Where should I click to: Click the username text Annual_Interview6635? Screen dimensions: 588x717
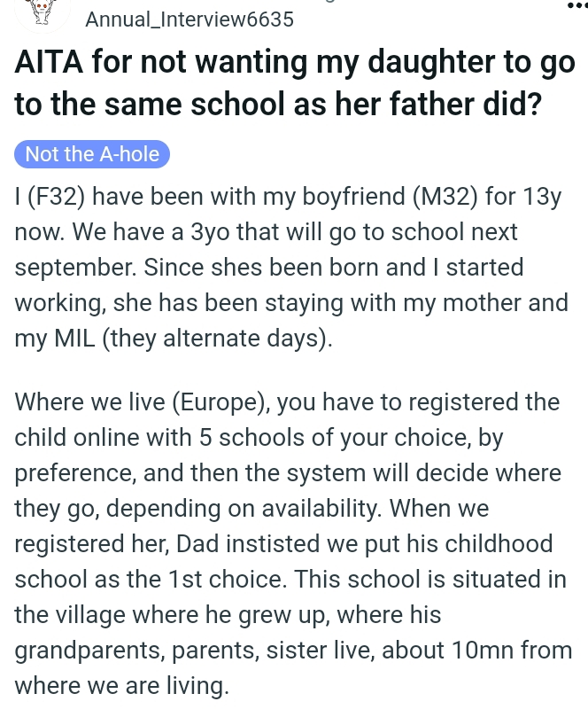189,19
